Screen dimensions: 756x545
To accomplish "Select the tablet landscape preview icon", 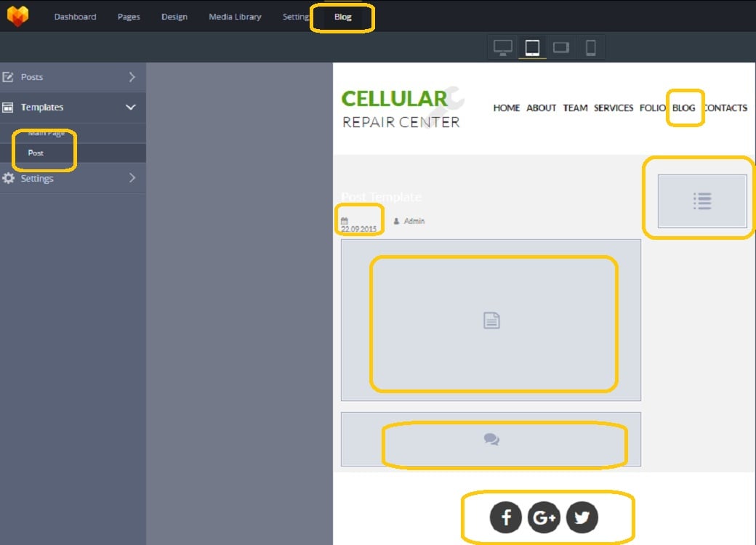I will pyautogui.click(x=561, y=48).
